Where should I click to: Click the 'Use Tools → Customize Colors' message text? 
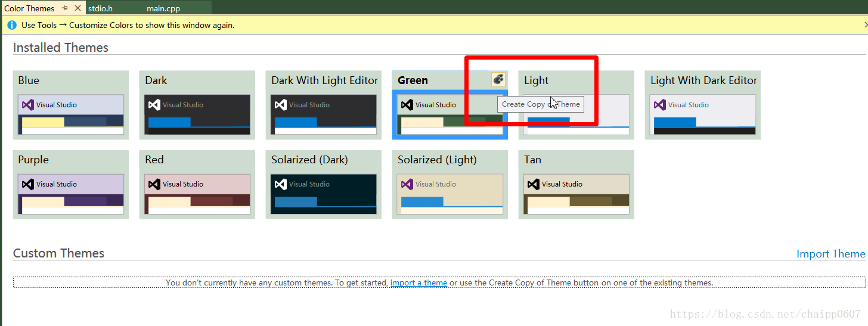point(128,25)
